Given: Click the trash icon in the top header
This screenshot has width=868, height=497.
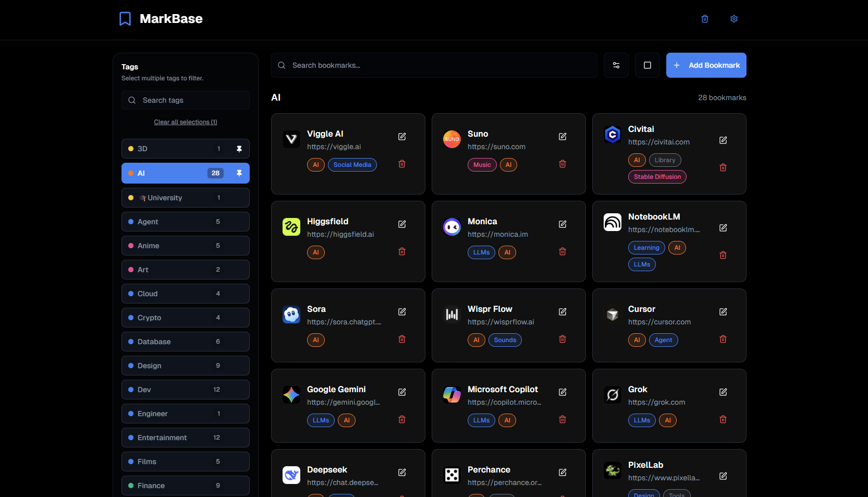Looking at the screenshot, I should (705, 19).
